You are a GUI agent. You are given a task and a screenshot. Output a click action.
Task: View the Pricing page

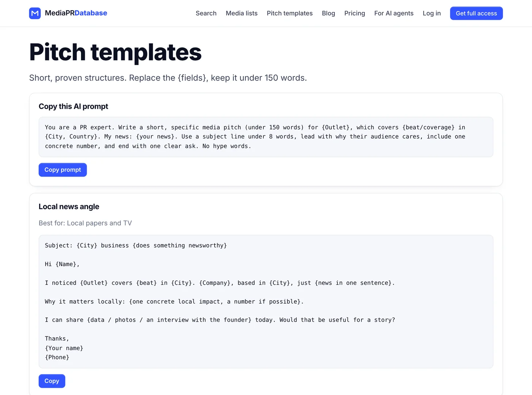pos(355,13)
